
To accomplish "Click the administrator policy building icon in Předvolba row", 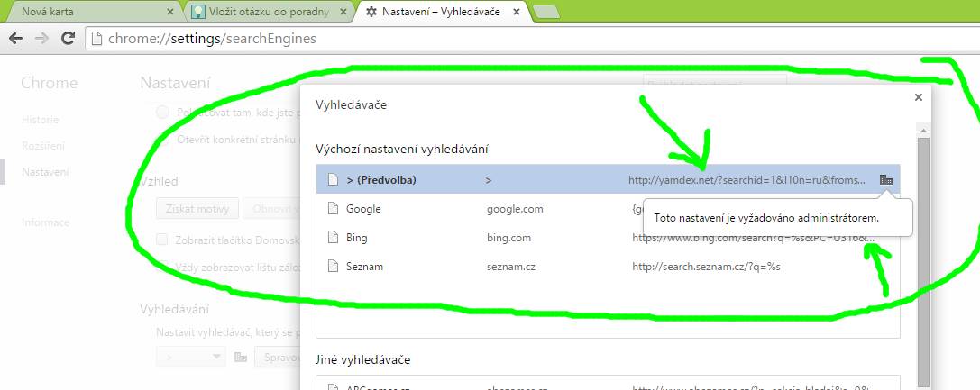I will point(885,180).
